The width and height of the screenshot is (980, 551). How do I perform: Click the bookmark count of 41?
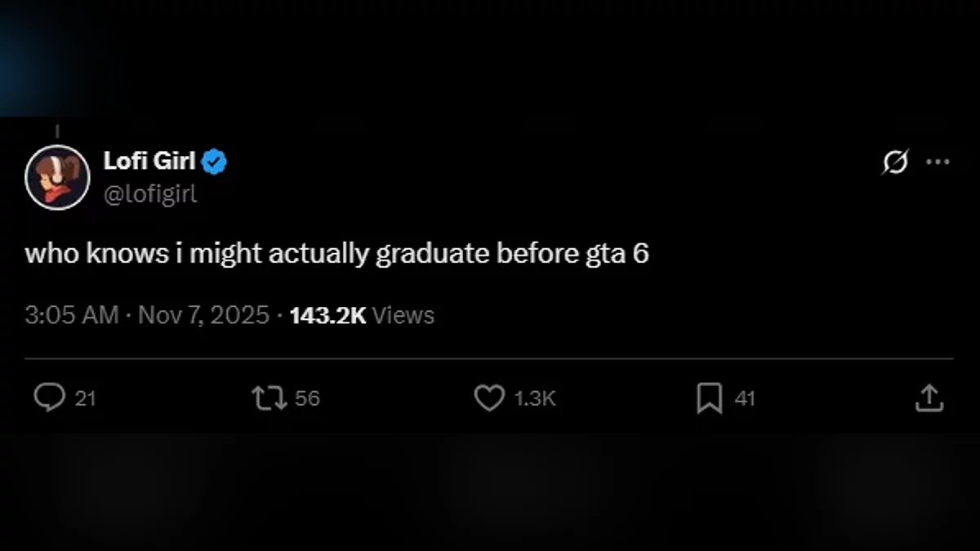(x=745, y=398)
